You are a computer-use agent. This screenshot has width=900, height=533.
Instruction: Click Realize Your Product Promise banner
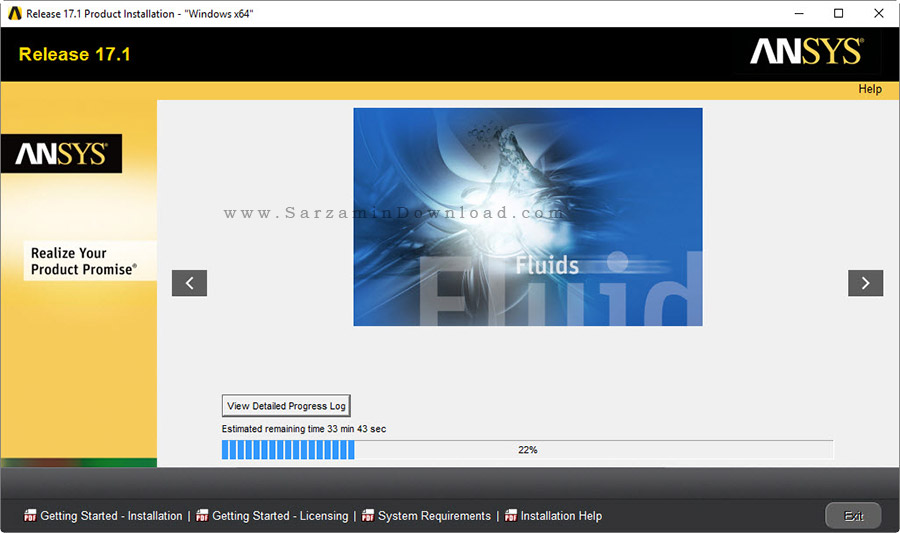[x=84, y=261]
